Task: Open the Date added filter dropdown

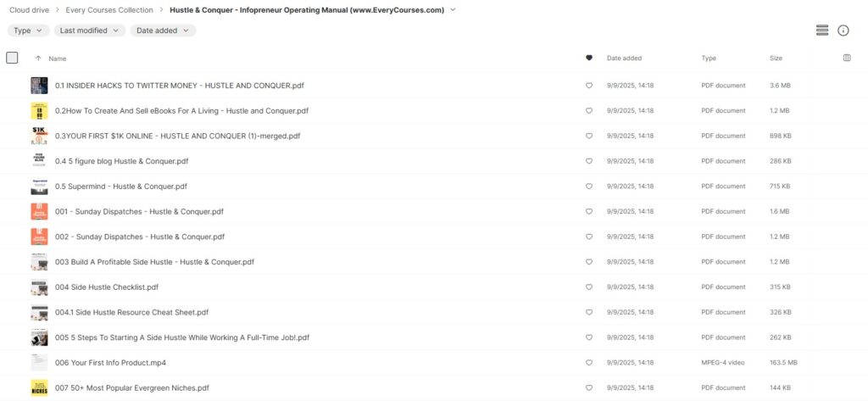Action: 163,31
